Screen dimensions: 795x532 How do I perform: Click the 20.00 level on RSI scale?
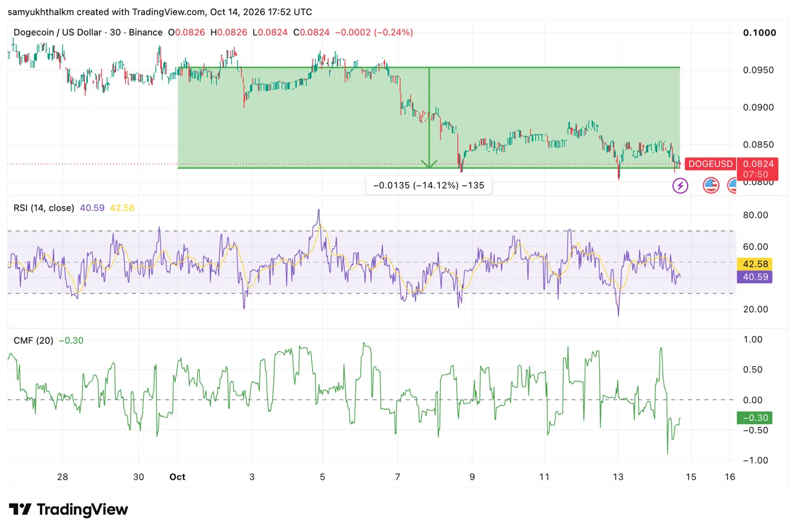click(x=756, y=309)
